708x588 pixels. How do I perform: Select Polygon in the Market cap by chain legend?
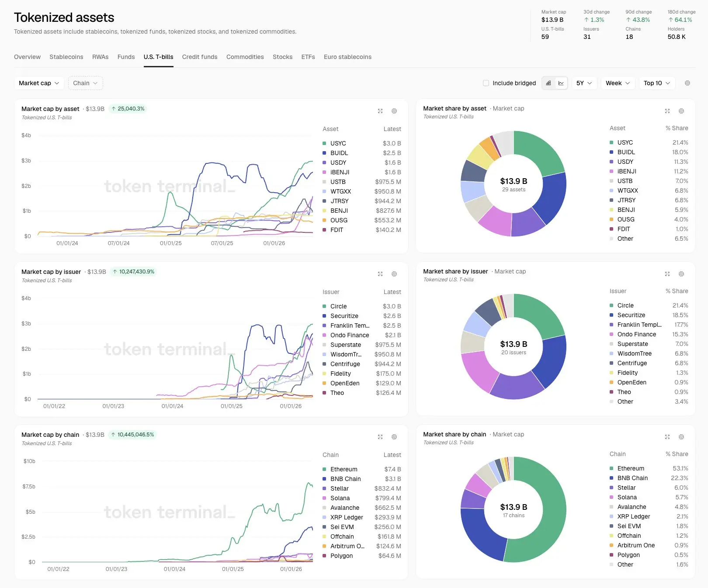tap(342, 556)
